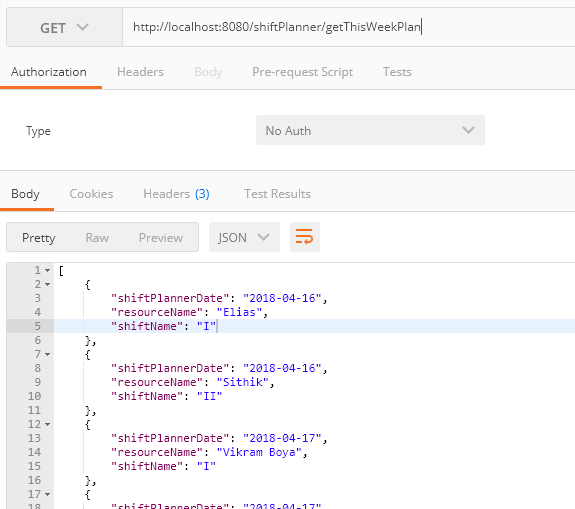
Task: Open the JSON format dropdown
Action: (x=244, y=237)
